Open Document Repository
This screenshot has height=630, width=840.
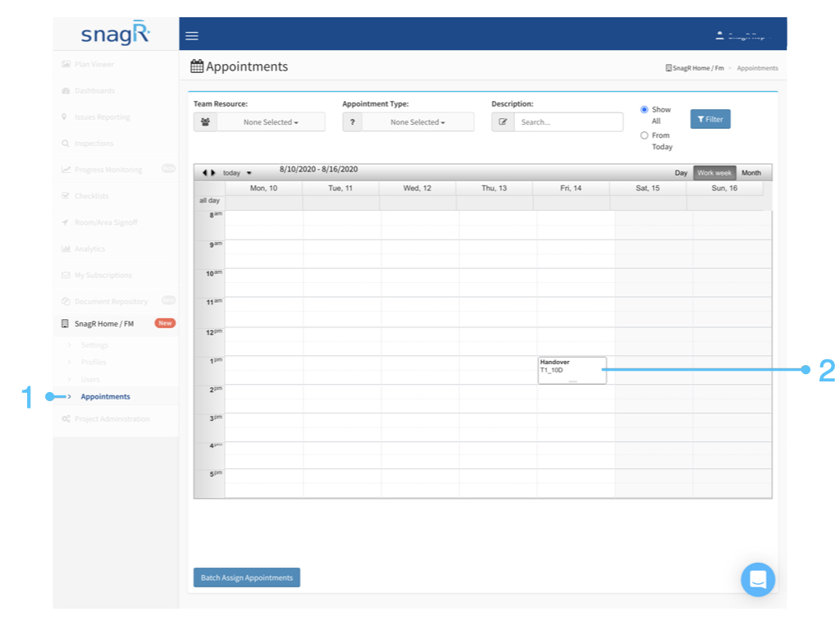[x=111, y=301]
